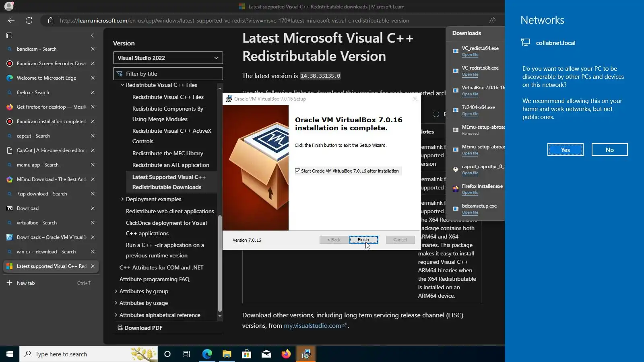Viewport: 644px width, 362px height.
Task: Click the browser Back arrow
Action: pyautogui.click(x=11, y=21)
